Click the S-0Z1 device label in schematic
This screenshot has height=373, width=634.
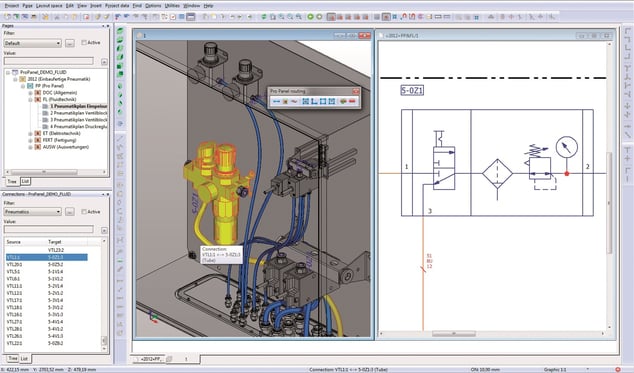[x=412, y=91]
